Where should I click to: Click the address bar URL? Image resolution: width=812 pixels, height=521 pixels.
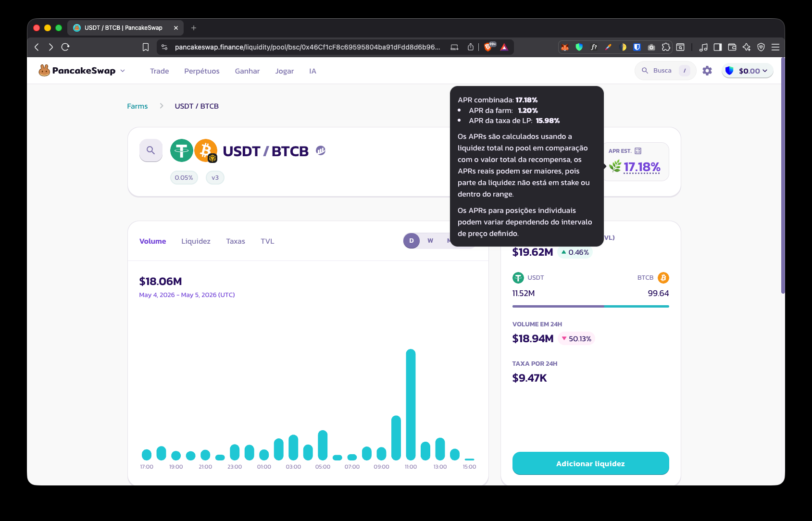coord(307,47)
